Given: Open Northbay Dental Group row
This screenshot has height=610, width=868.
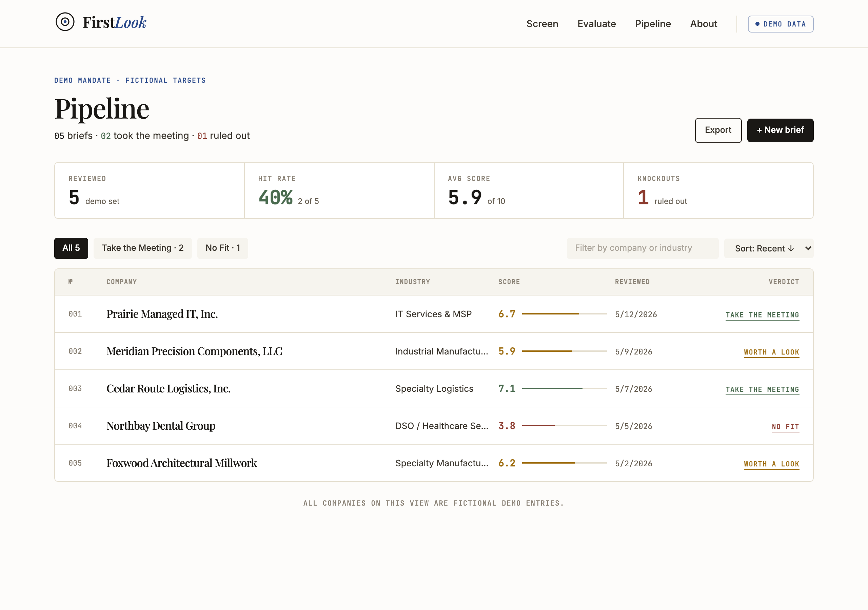Looking at the screenshot, I should pyautogui.click(x=434, y=426).
